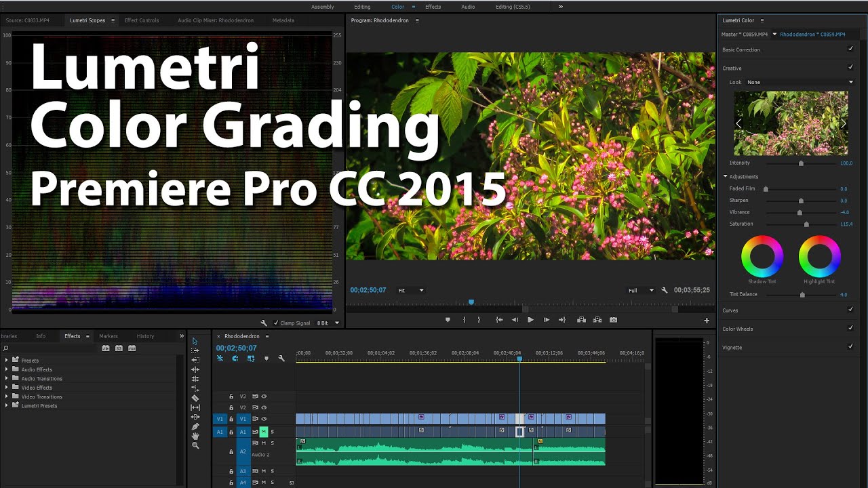Image resolution: width=868 pixels, height=488 pixels.
Task: Open Full playback resolution dropdown
Action: click(x=641, y=290)
